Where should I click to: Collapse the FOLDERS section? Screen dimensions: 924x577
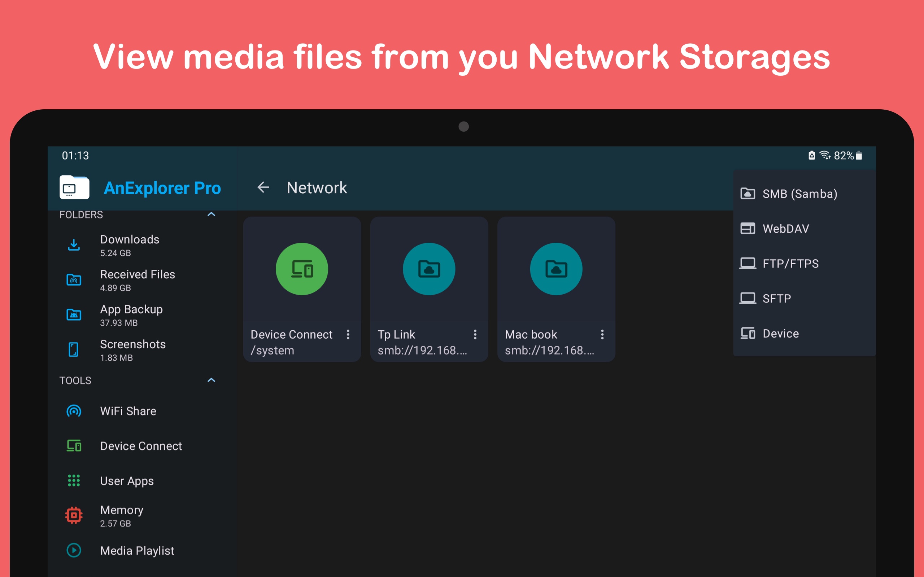point(212,215)
